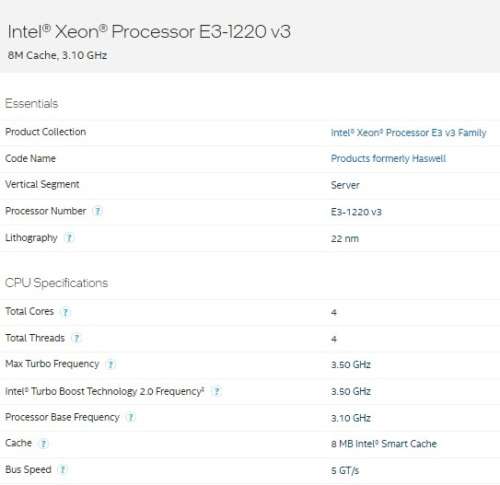Click the Vertical Segment label
The image size is (500, 485).
click(42, 184)
